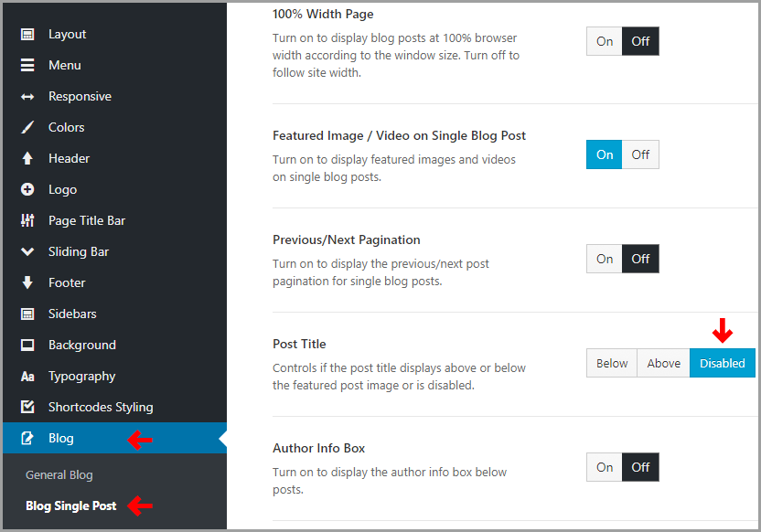Viewport: 761px width, 532px height.
Task: Collapse the Blog menu section
Action: pyautogui.click(x=114, y=438)
